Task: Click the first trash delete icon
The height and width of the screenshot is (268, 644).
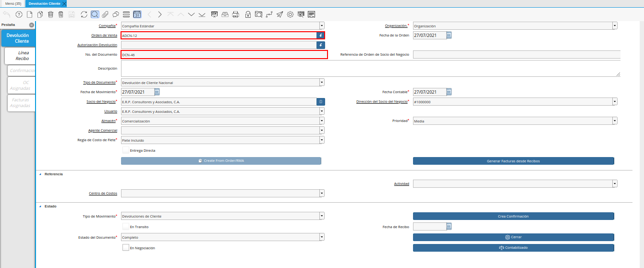Action: tap(51, 14)
